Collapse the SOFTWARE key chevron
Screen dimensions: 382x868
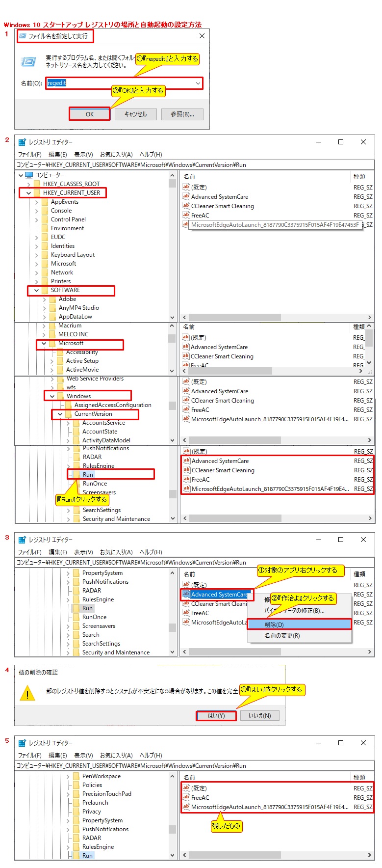[36, 290]
